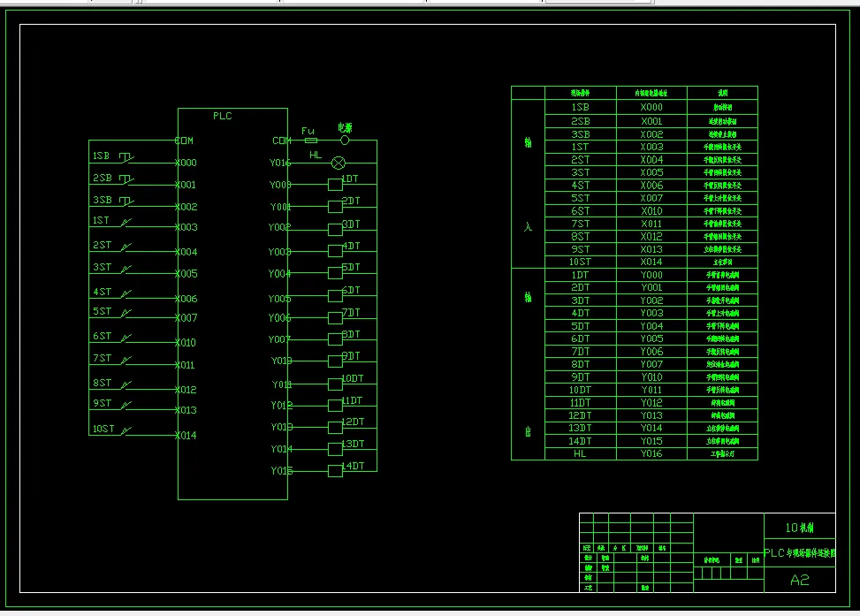Click the HL lamp symbol in the schematic
Screen dimensions: 860x616
point(339,163)
